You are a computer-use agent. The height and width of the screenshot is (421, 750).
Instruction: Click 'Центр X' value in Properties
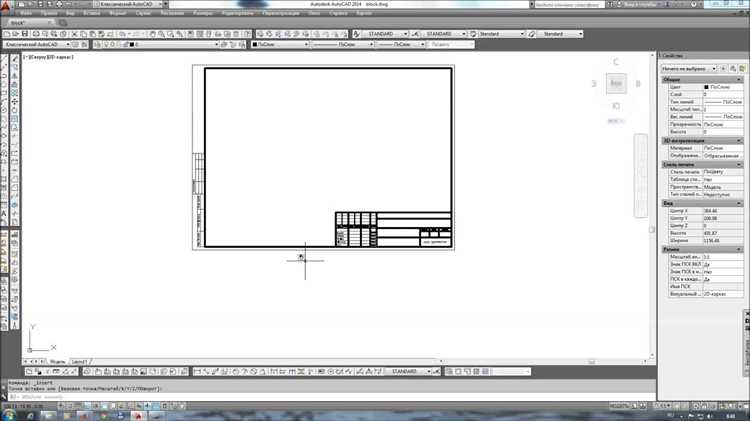(x=723, y=211)
